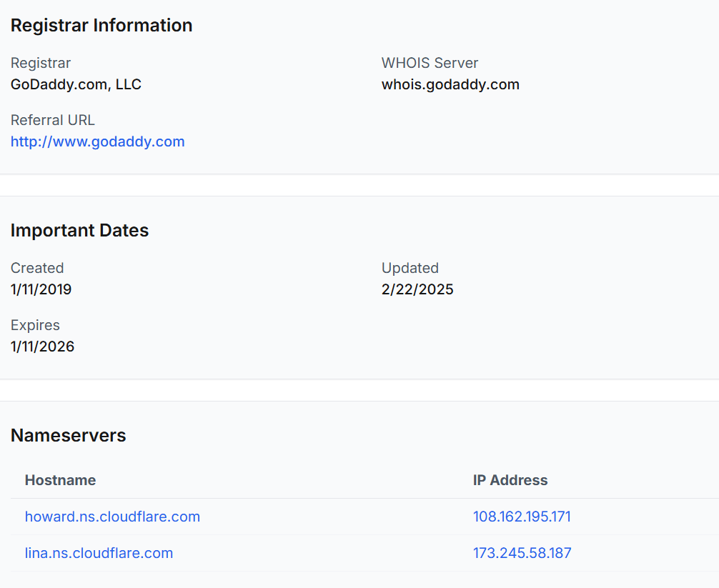
Task: Click the Nameservers heading
Action: [69, 435]
